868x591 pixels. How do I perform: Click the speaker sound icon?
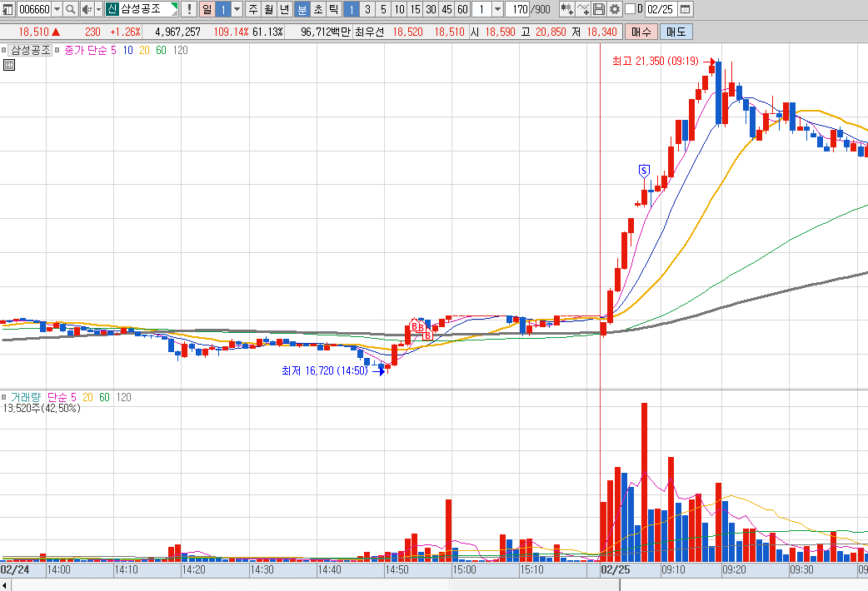(x=85, y=9)
